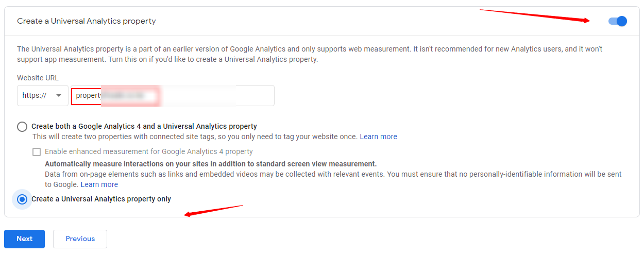Select the radio circle for creating both properties
Viewport: 644px width, 255px height.
pos(22,126)
